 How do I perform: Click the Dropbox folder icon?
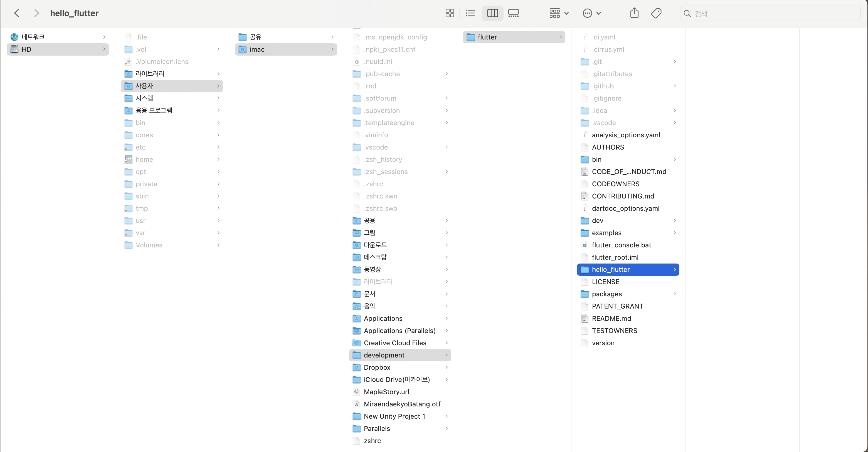click(356, 367)
